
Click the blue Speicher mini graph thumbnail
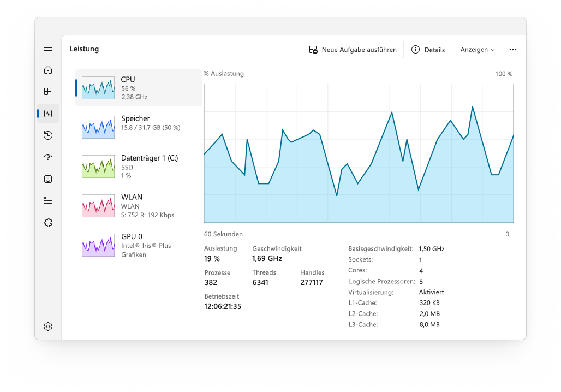click(98, 127)
